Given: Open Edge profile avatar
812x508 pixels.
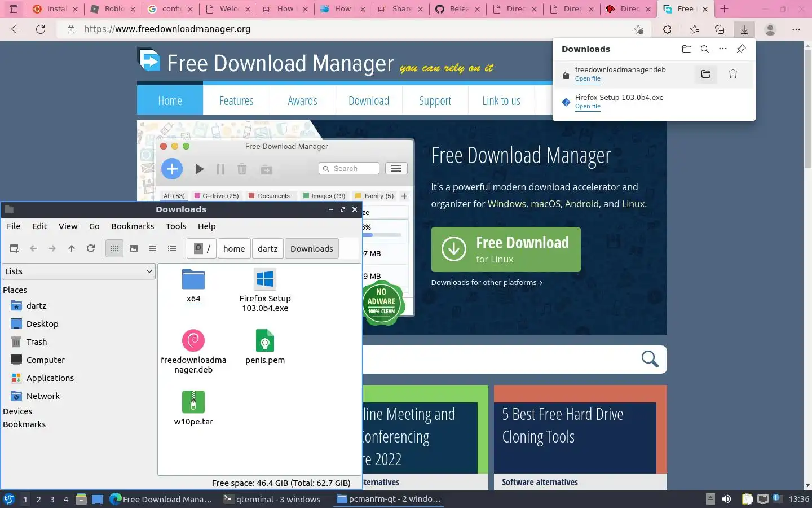Looking at the screenshot, I should pos(770,29).
